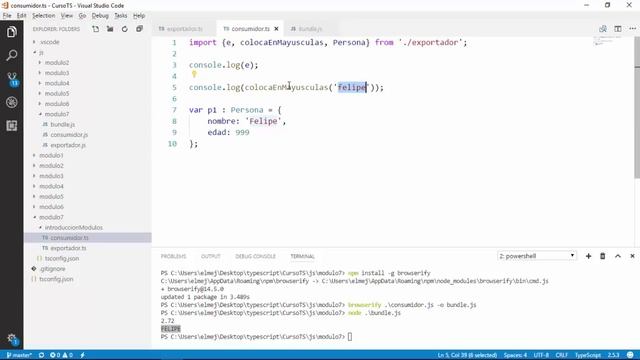The height and width of the screenshot is (360, 640).
Task: Open the File menu
Action: point(7,16)
